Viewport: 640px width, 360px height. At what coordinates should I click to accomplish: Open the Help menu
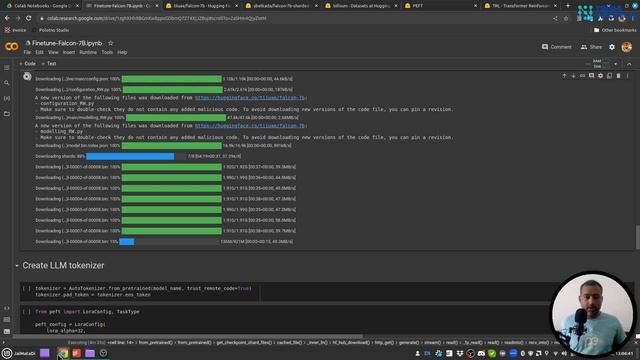point(122,52)
